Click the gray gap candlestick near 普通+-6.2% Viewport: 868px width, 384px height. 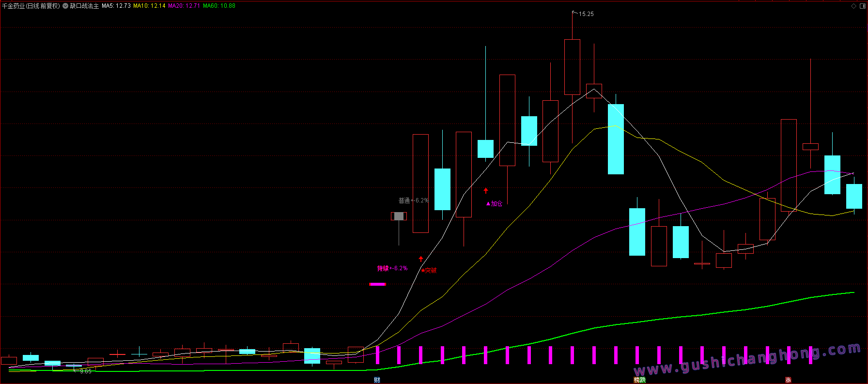pos(399,216)
